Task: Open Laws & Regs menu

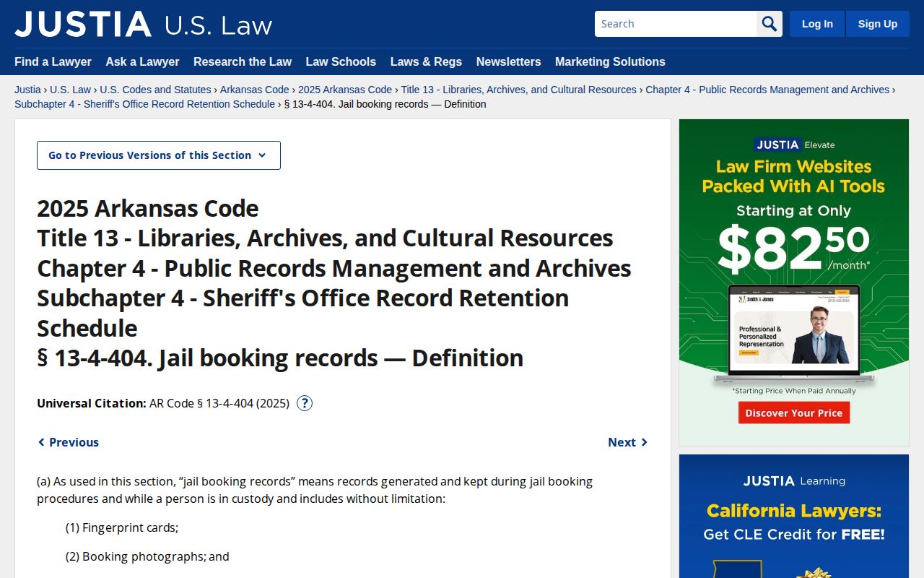Action: click(x=426, y=61)
